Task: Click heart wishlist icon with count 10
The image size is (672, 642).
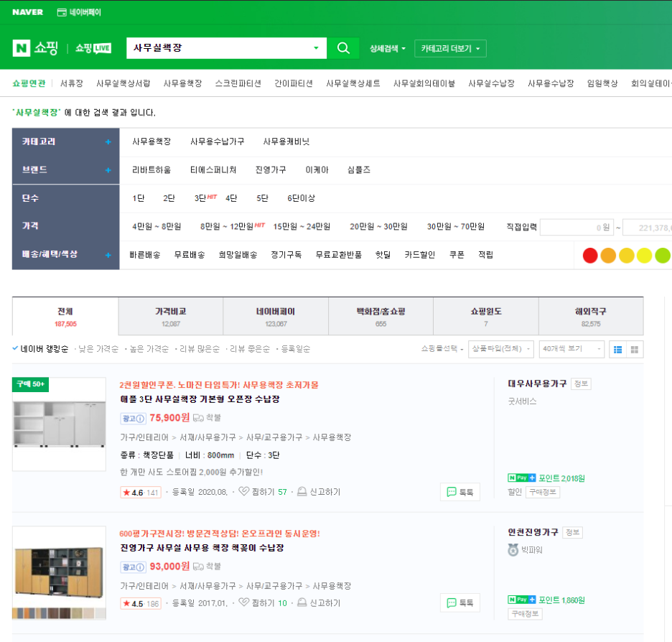Action: pyautogui.click(x=244, y=602)
